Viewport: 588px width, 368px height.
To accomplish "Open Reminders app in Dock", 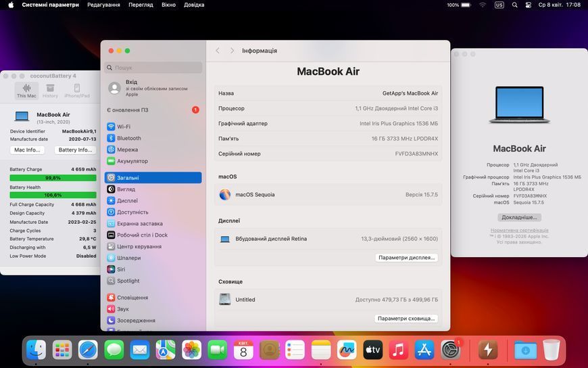I will 295,350.
